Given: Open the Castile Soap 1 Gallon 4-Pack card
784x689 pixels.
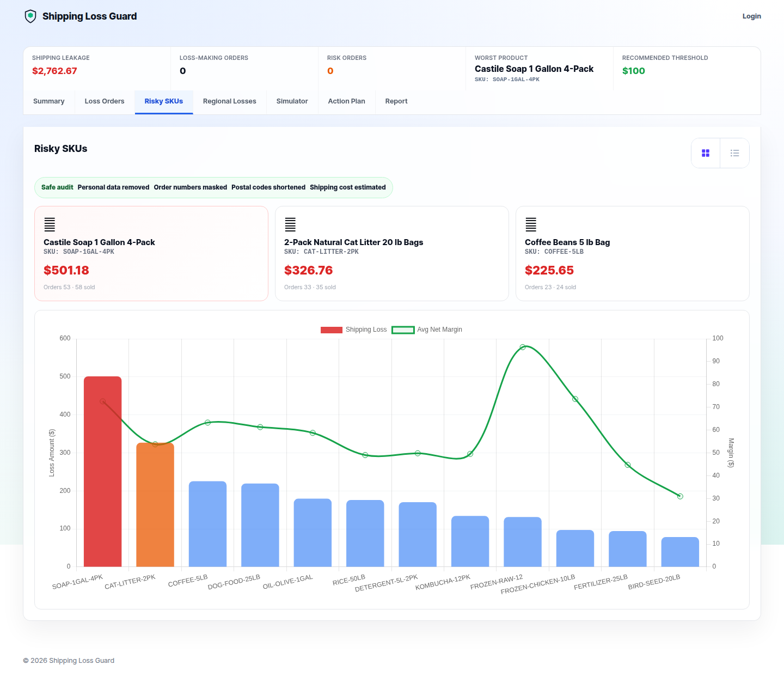Looking at the screenshot, I should [x=151, y=253].
